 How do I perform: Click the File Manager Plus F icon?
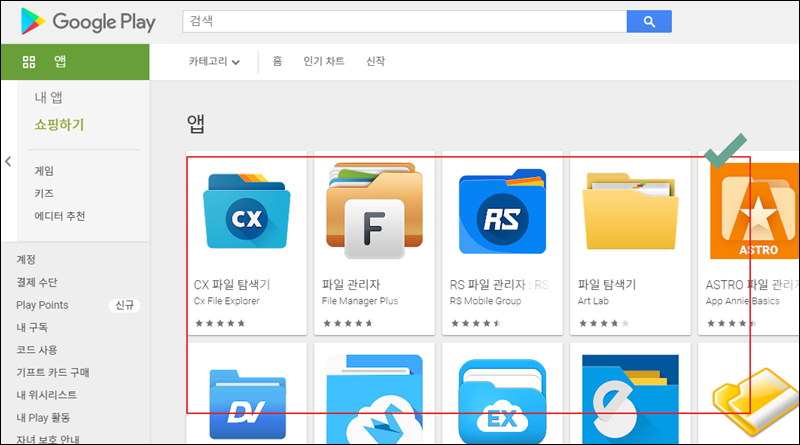point(374,211)
